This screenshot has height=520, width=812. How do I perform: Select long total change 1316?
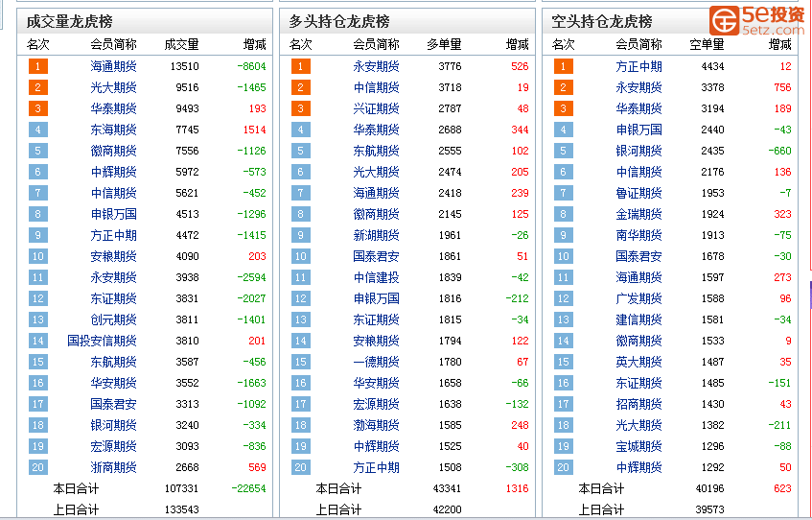click(x=517, y=488)
